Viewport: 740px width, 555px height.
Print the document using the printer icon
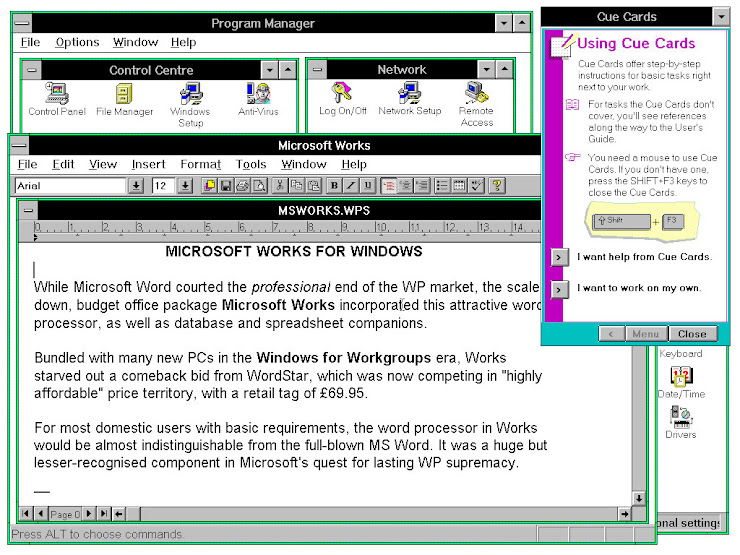pos(243,185)
